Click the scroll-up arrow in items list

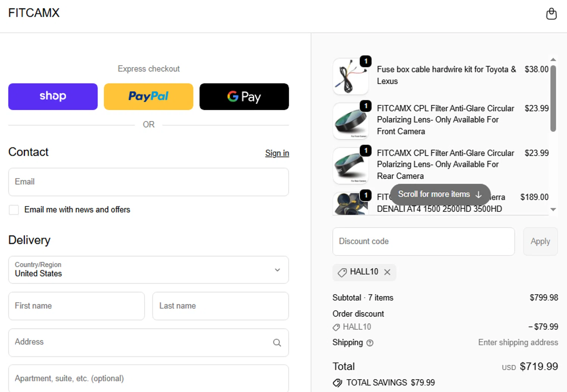coord(553,60)
